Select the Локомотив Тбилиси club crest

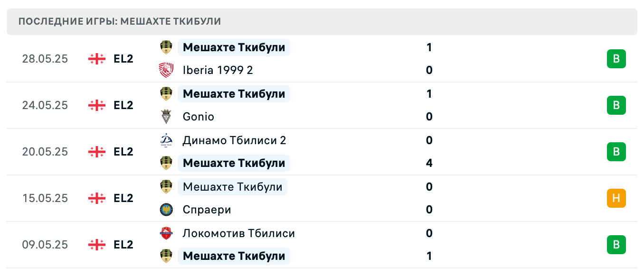[166, 233]
